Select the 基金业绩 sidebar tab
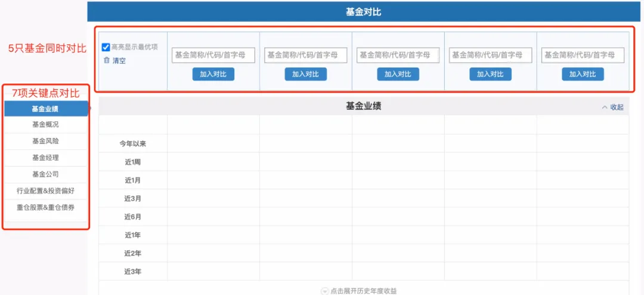The width and height of the screenshot is (644, 295). (46, 109)
